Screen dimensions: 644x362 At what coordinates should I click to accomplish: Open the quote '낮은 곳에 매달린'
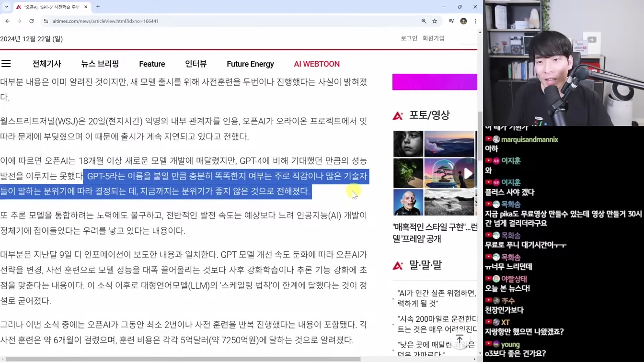pyautogui.click(x=437, y=349)
